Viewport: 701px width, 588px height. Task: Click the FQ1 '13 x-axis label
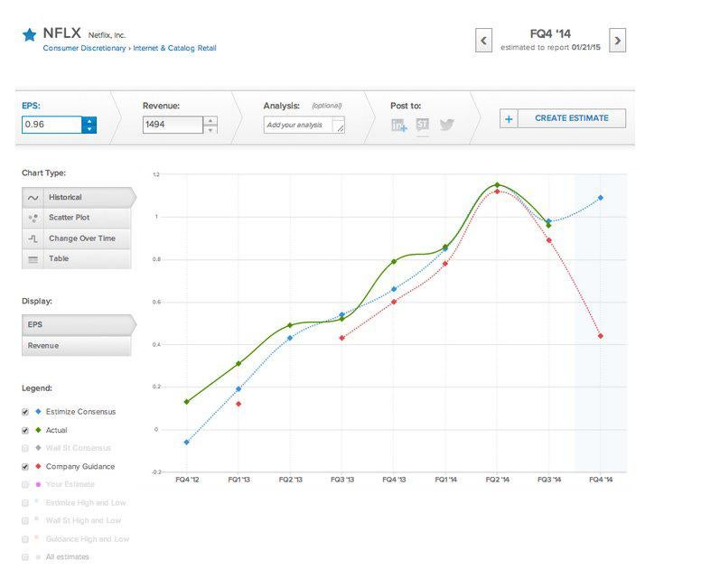(238, 480)
